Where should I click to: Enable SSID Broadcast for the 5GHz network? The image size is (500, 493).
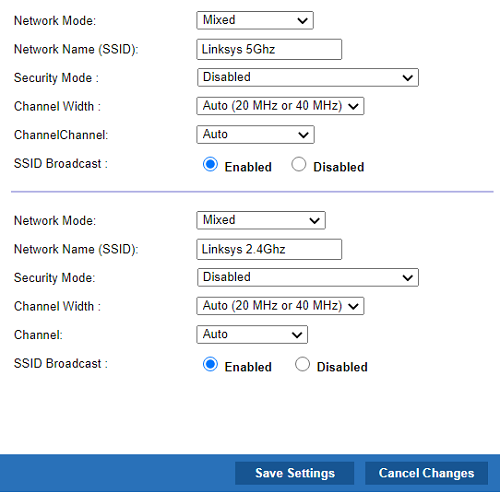coord(210,164)
